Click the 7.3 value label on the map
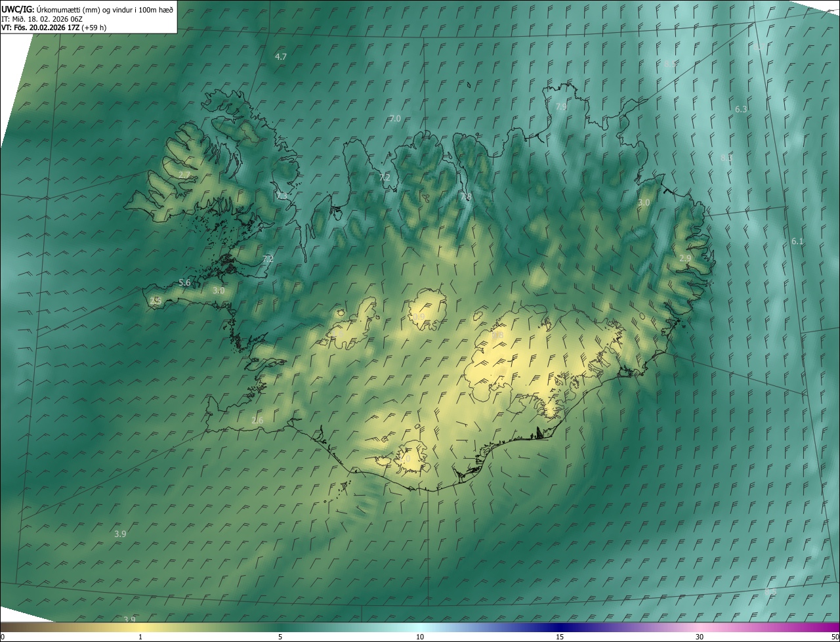 tap(282, 196)
